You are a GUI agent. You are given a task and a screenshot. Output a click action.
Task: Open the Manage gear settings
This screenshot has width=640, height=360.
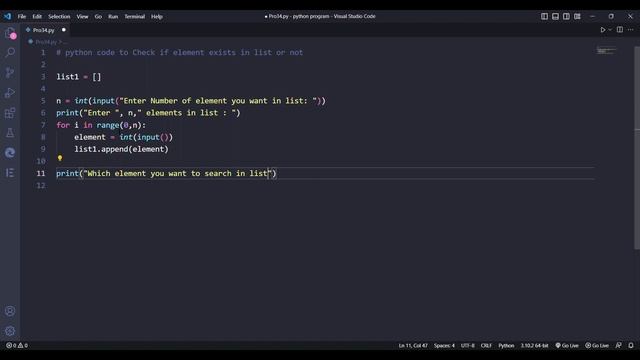tap(10, 331)
